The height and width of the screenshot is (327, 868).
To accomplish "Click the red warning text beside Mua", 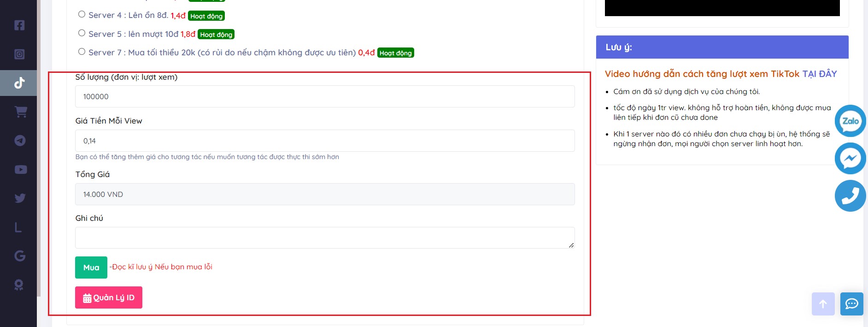I will pyautogui.click(x=161, y=267).
